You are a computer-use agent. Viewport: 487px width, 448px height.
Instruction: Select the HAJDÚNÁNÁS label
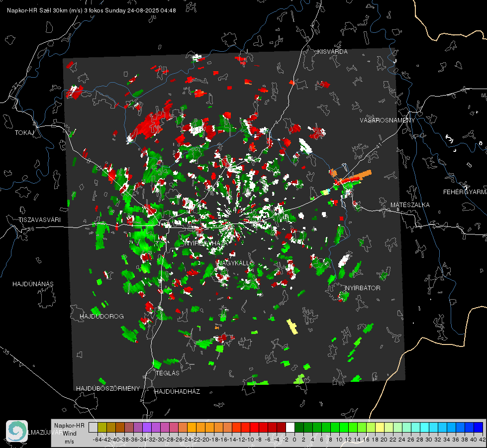coord(33,284)
